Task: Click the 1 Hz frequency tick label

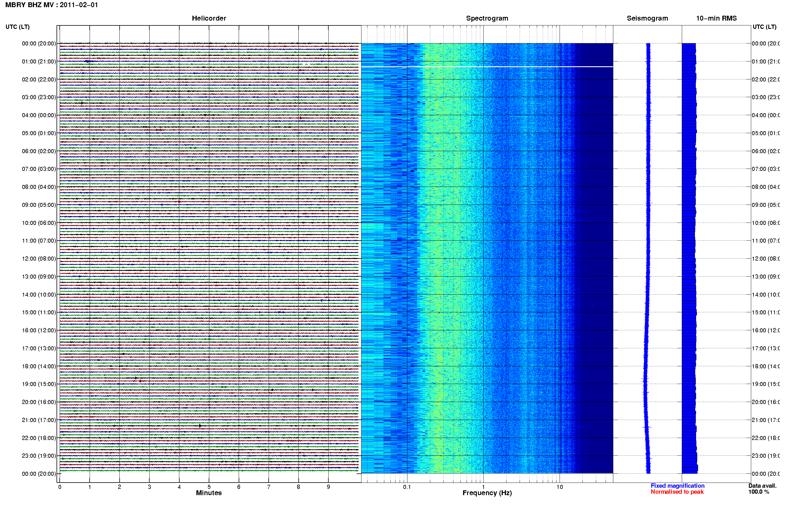Action: (483, 487)
